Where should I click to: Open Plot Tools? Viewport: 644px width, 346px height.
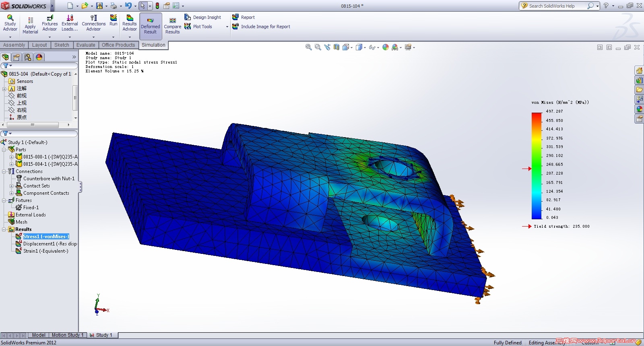pos(198,27)
